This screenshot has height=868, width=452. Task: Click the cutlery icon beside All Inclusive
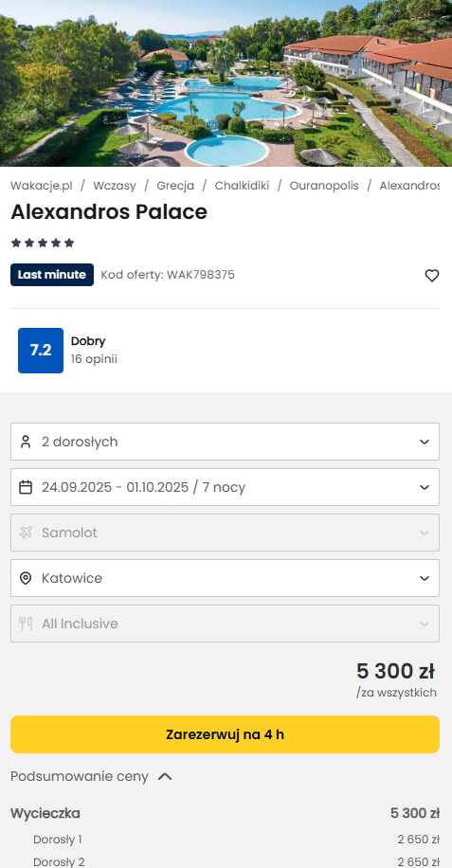pos(26,624)
